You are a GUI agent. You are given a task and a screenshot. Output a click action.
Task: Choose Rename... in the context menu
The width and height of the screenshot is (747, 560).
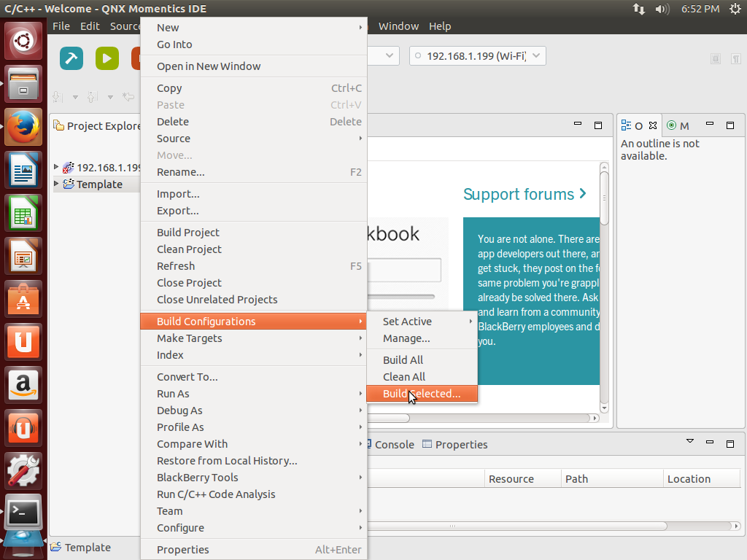(x=254, y=172)
